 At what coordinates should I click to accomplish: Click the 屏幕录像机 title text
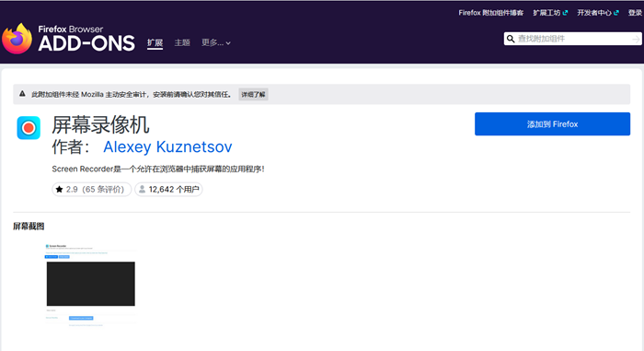[100, 124]
